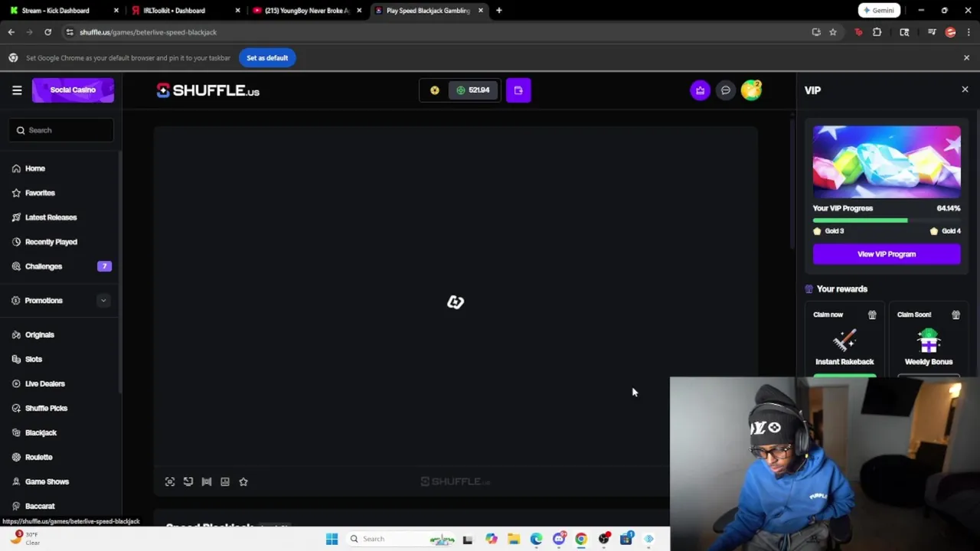Screen dimensions: 980x551
Task: Click browser back arrow
Action: tap(11, 32)
